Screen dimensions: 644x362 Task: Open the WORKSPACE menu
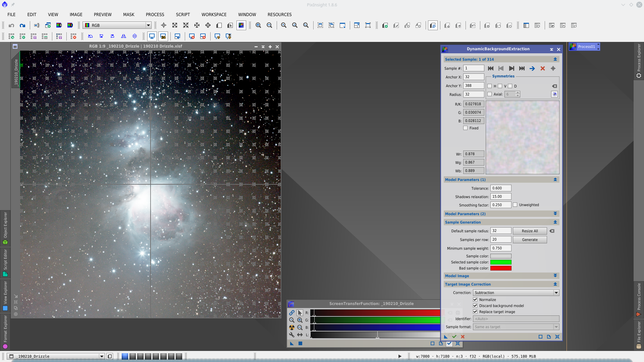pos(214,14)
